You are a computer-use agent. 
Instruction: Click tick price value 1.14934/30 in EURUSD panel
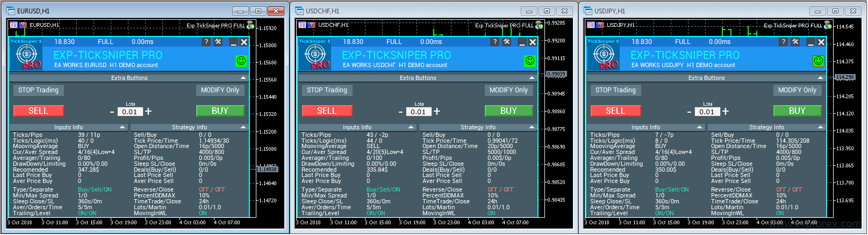(214, 141)
